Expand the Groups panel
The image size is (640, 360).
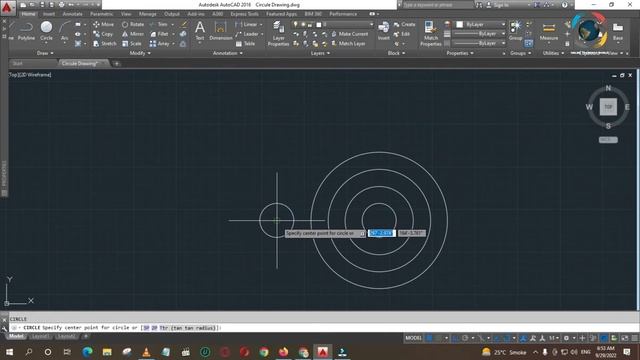tap(520, 53)
